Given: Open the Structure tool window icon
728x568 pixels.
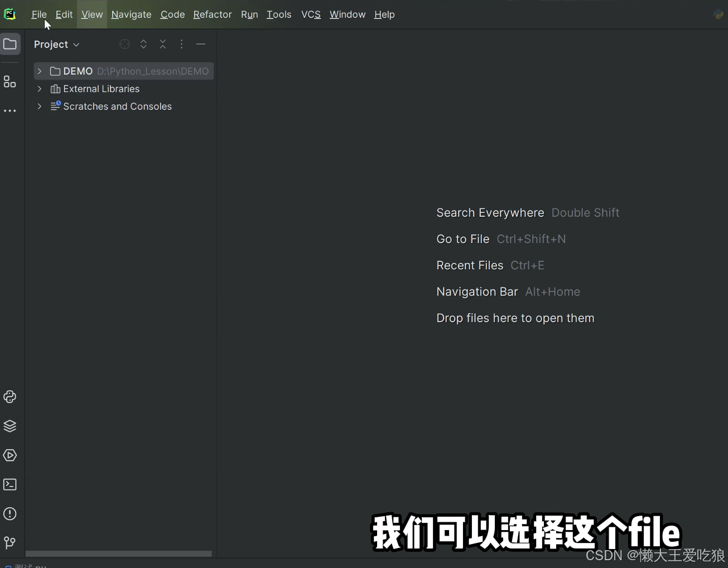Looking at the screenshot, I should [10, 82].
